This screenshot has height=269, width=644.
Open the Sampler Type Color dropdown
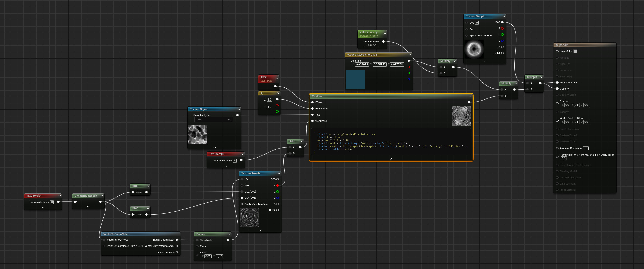coord(213,120)
